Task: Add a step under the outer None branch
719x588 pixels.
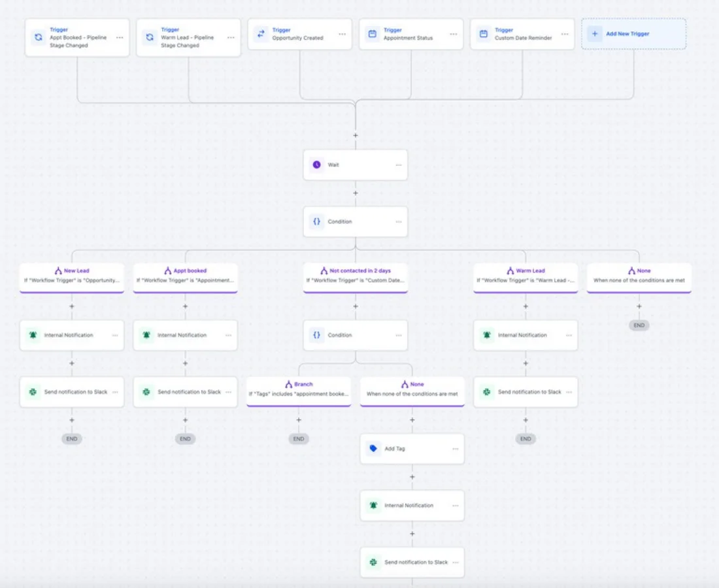Action: pyautogui.click(x=639, y=306)
